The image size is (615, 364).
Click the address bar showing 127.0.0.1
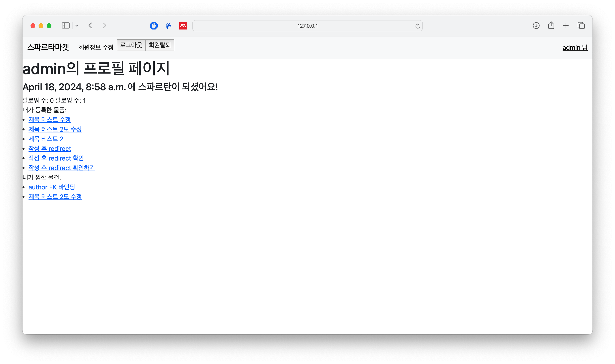point(307,25)
